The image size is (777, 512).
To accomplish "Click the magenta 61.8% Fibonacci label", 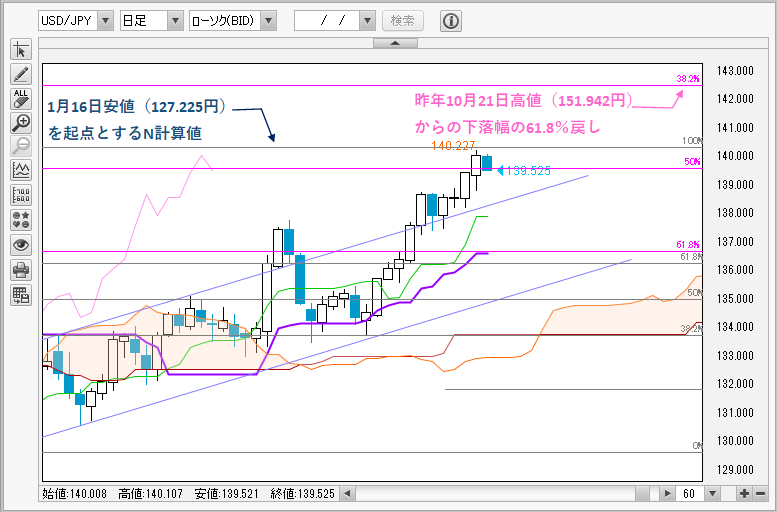I will click(688, 244).
